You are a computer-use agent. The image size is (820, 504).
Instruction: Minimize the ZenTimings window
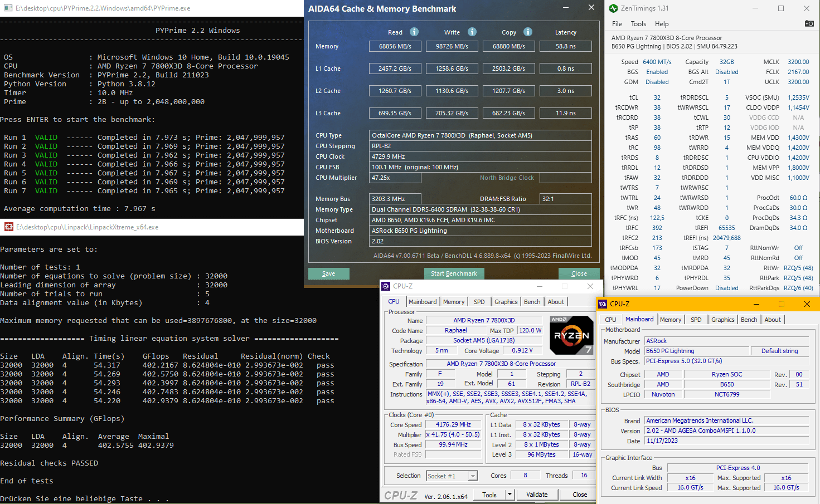coord(755,8)
